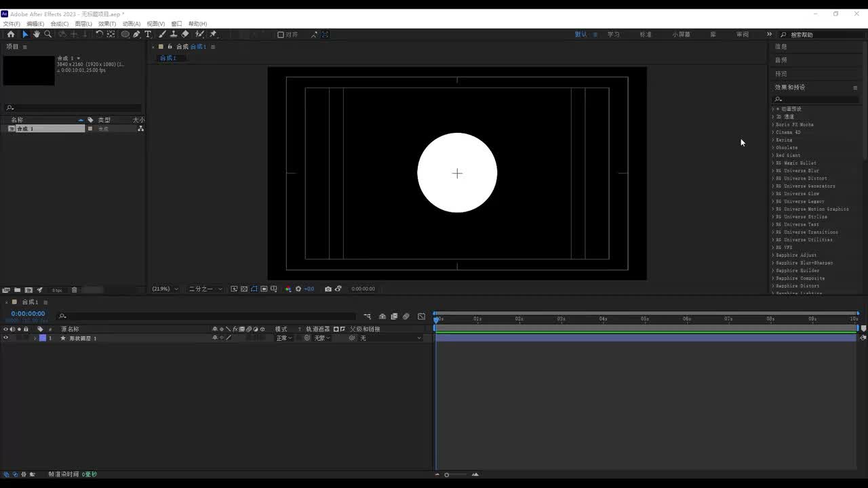The width and height of the screenshot is (868, 488).
Task: Select the Eraser tool
Action: click(185, 35)
